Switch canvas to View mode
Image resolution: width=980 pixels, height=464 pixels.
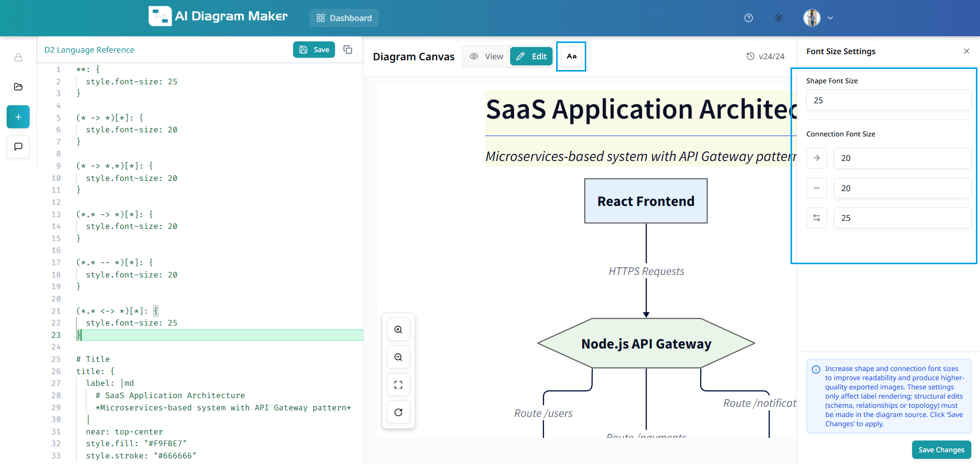tap(487, 56)
